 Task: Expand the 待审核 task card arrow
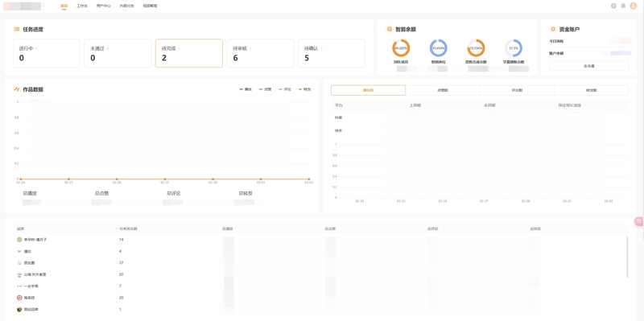tap(250, 48)
